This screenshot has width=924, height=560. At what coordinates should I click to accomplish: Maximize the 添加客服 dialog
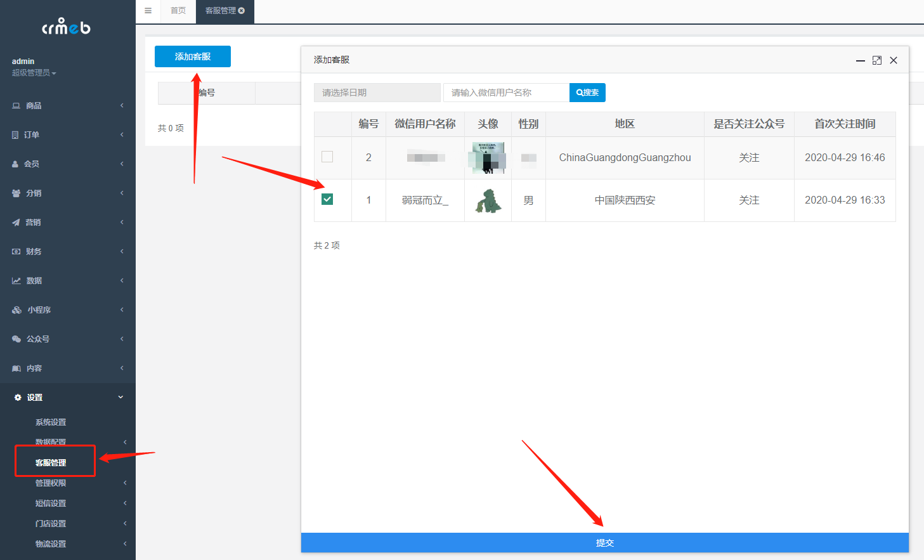pyautogui.click(x=877, y=60)
